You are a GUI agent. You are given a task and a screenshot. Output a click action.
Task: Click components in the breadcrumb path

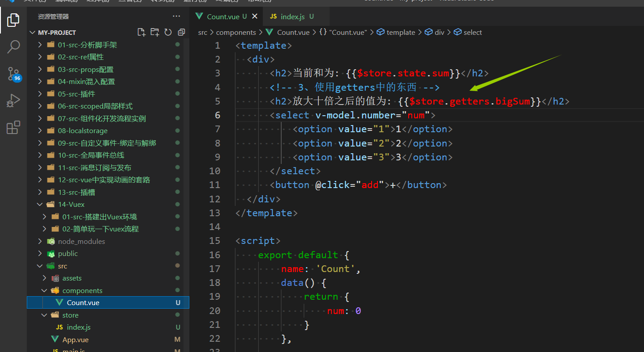coord(236,33)
